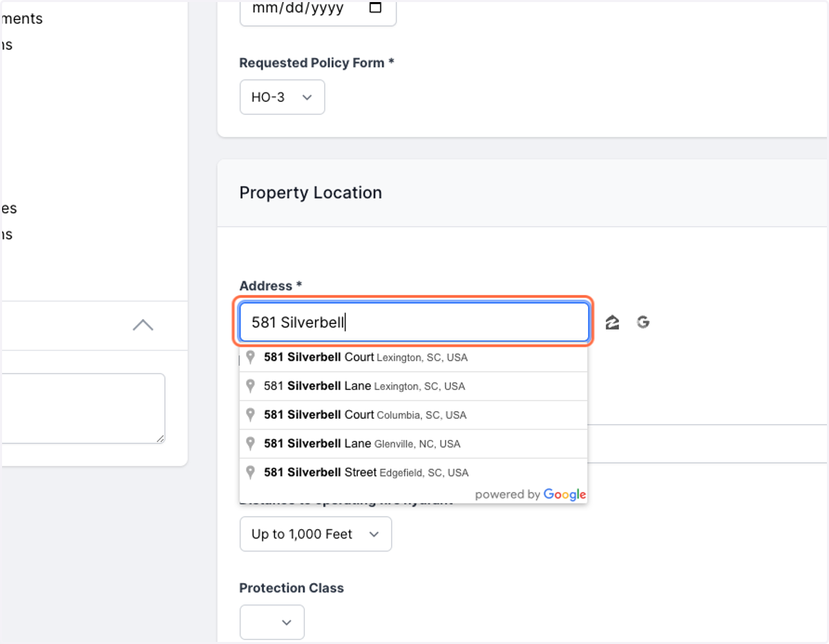The height and width of the screenshot is (644, 829).
Task: Open the Google search icon beside Address
Action: tap(643, 322)
